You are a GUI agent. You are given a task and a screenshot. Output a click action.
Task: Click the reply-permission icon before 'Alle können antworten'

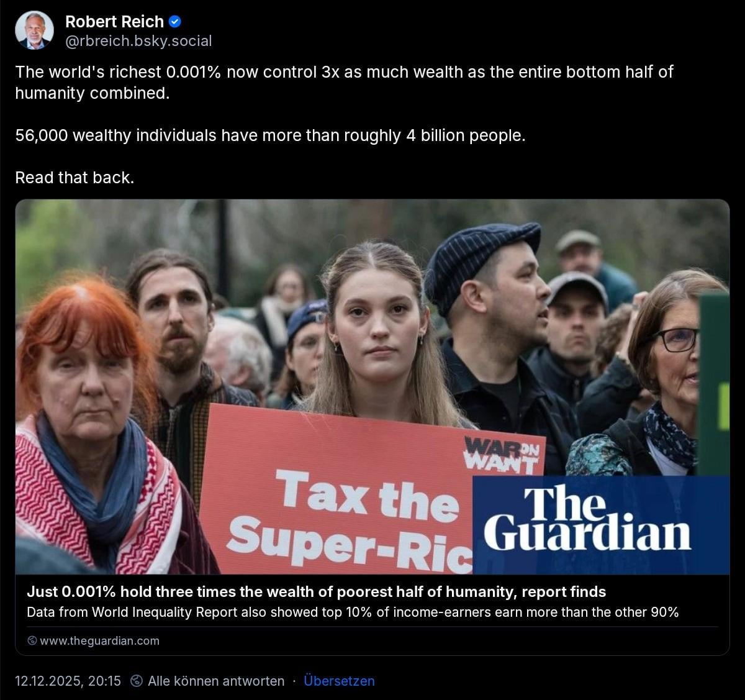(x=137, y=681)
